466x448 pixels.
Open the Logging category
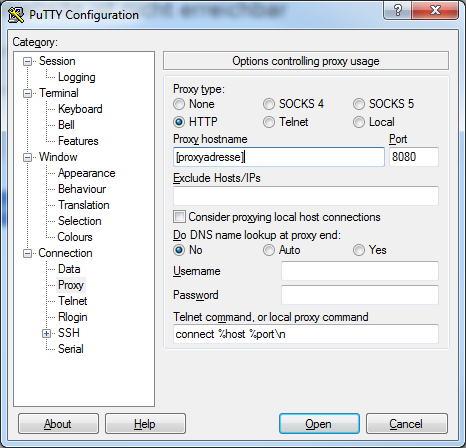coord(77,77)
